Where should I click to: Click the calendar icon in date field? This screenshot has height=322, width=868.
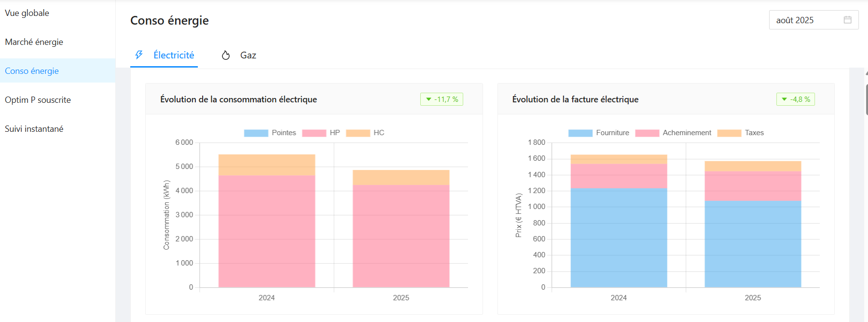tap(847, 20)
